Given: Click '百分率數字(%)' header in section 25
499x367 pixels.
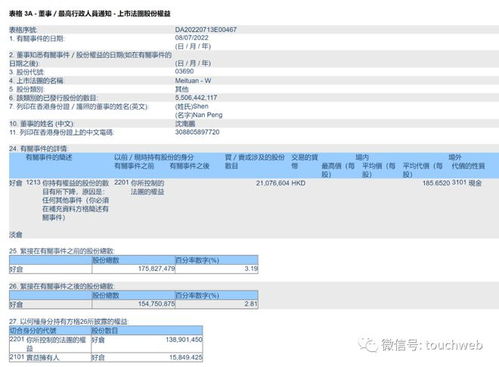Looking at the screenshot, I should [x=197, y=260].
